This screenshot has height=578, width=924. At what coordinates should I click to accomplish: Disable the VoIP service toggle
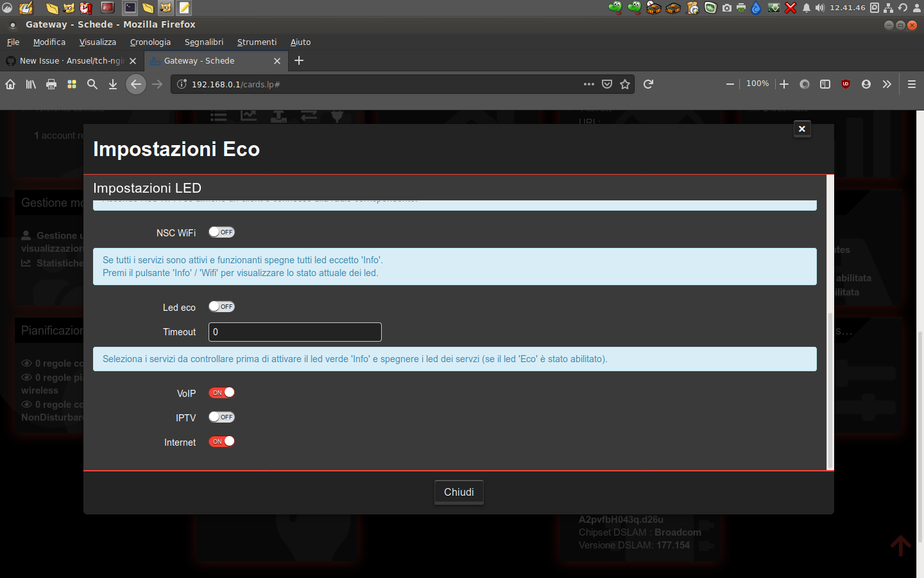(221, 392)
